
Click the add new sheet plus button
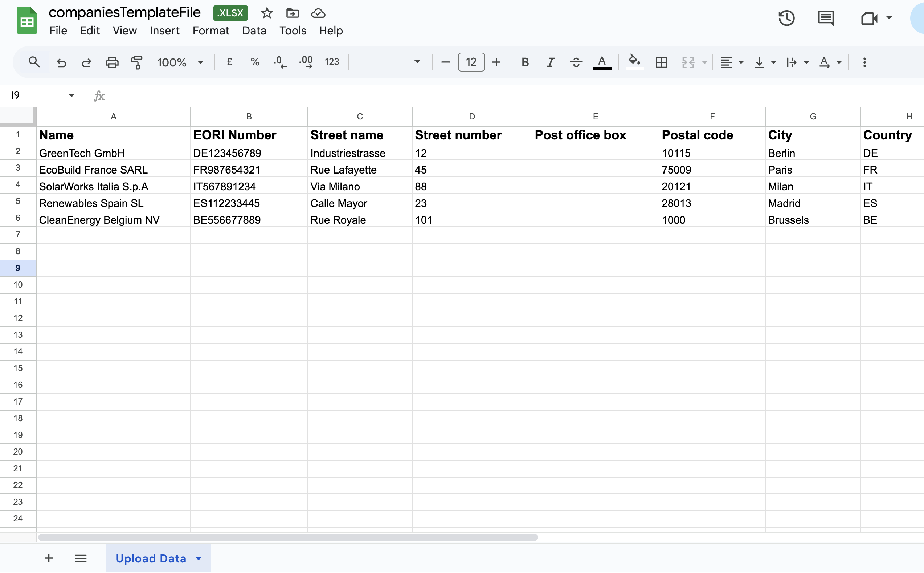tap(49, 558)
